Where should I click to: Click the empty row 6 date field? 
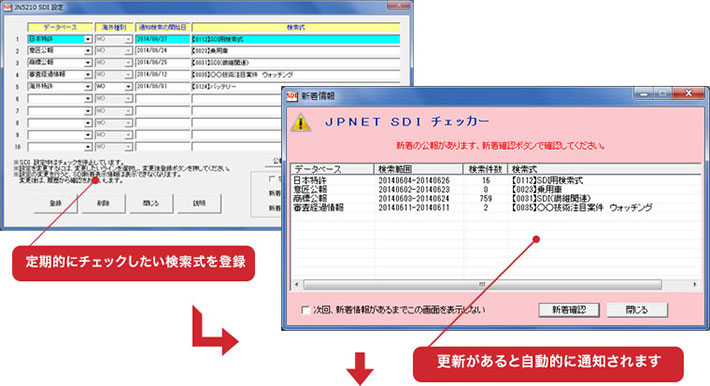click(x=163, y=99)
